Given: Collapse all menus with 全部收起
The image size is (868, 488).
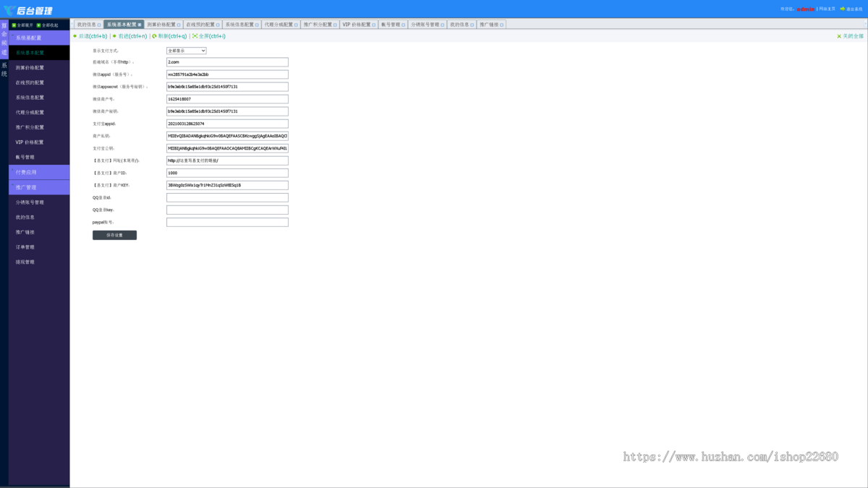Looking at the screenshot, I should point(47,25).
